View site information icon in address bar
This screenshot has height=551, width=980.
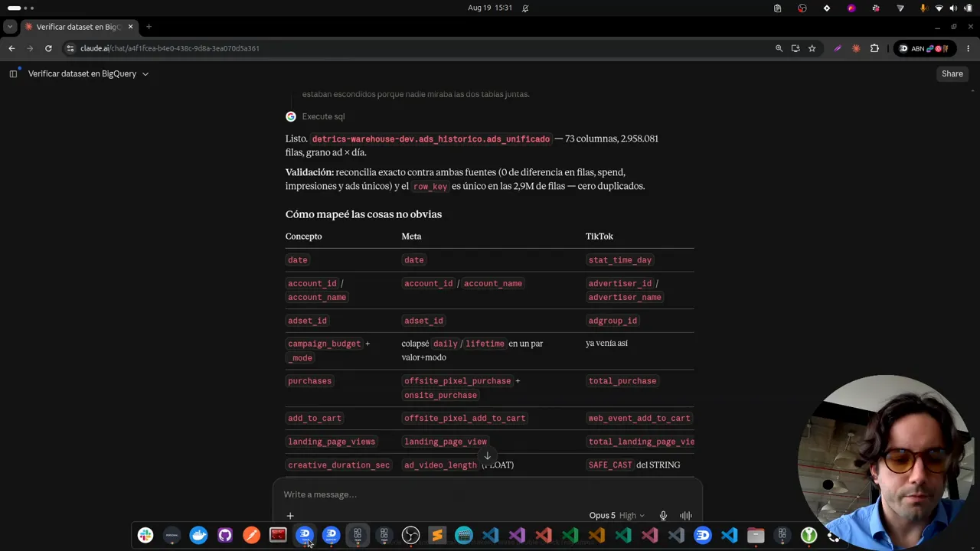[x=70, y=48]
